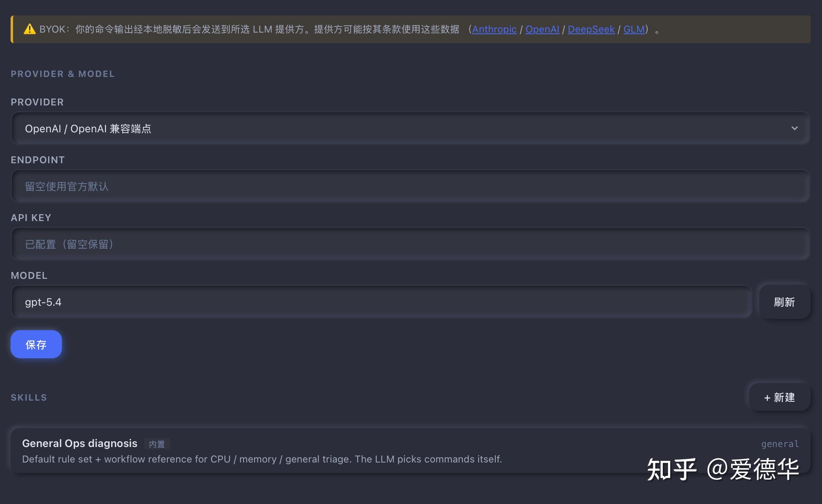Save settings with the 保存 button
The width and height of the screenshot is (822, 504).
click(x=36, y=344)
